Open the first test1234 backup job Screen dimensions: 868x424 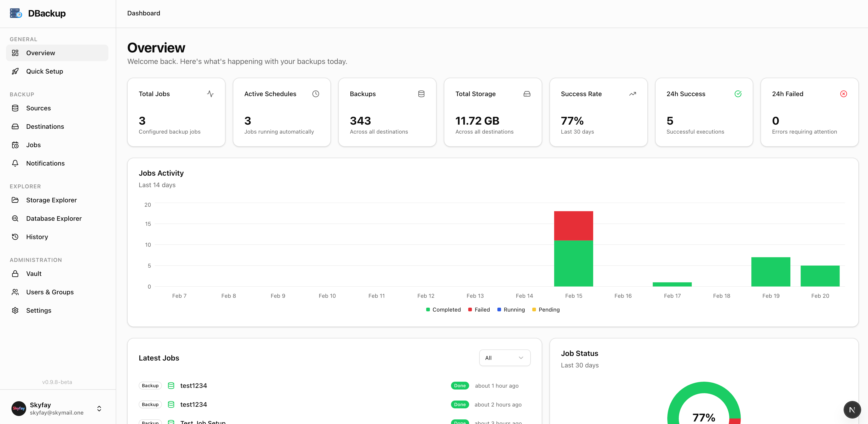[193, 386]
